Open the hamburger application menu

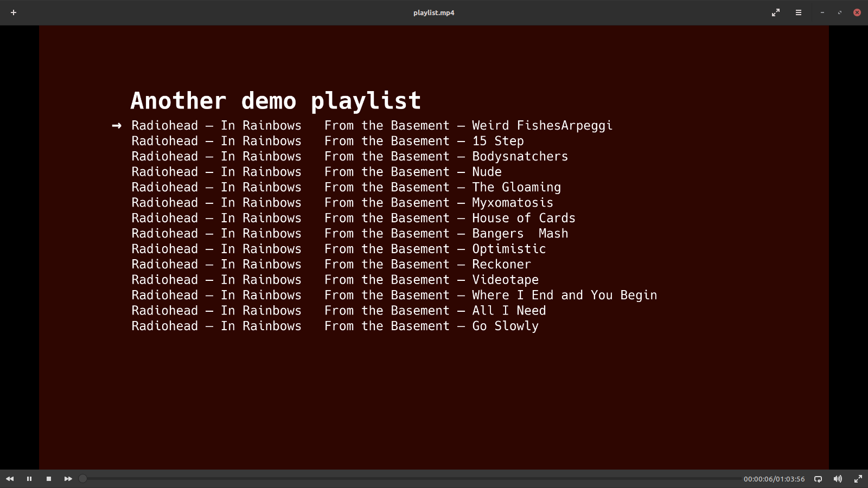(x=799, y=12)
